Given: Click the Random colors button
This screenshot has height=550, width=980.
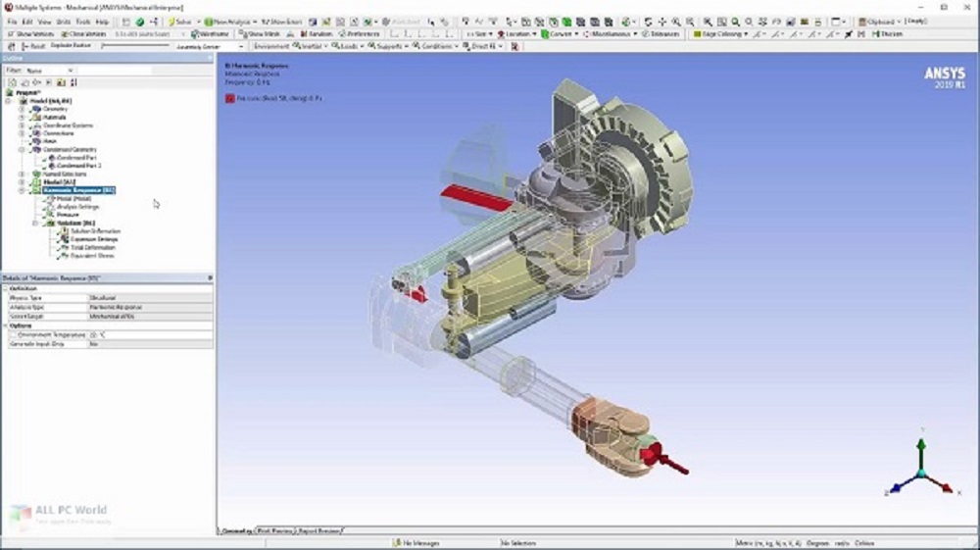Looking at the screenshot, I should click(317, 33).
